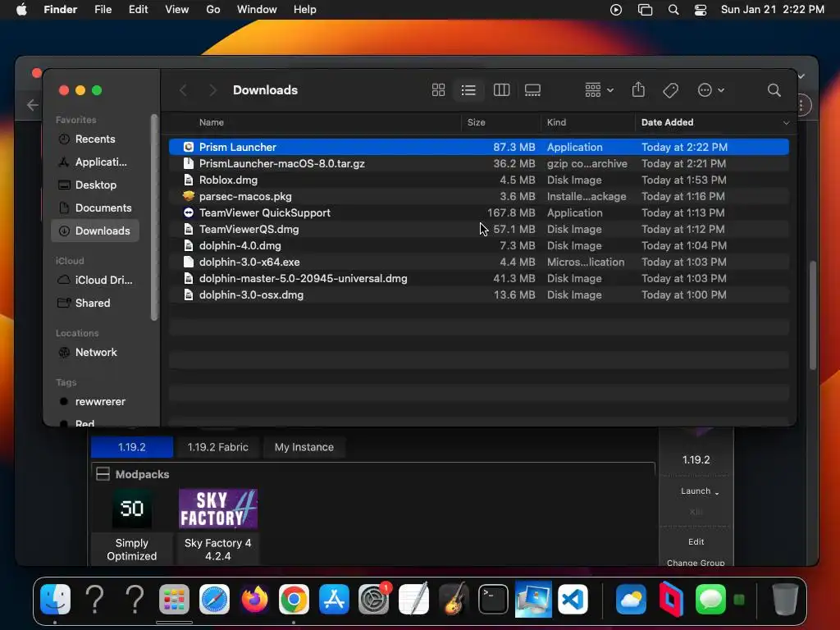Open iCloud Drive in the sidebar
The width and height of the screenshot is (840, 630).
click(95, 281)
